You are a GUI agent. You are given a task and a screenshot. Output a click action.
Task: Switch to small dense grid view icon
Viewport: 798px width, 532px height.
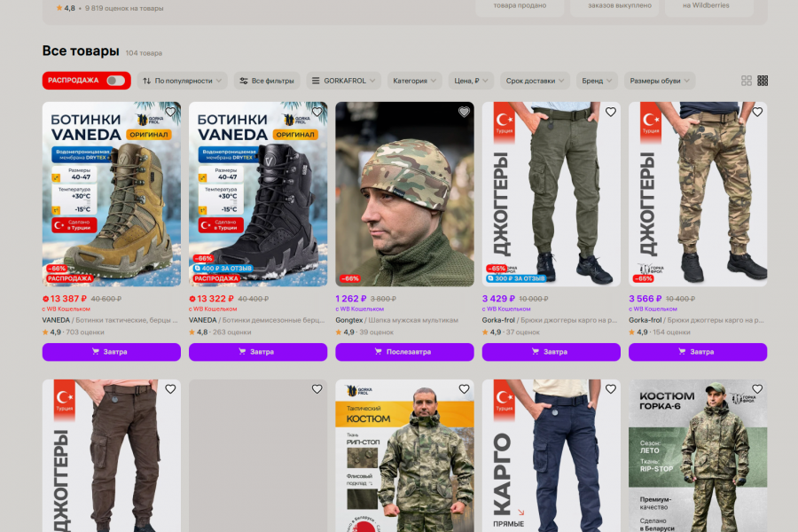tap(763, 81)
